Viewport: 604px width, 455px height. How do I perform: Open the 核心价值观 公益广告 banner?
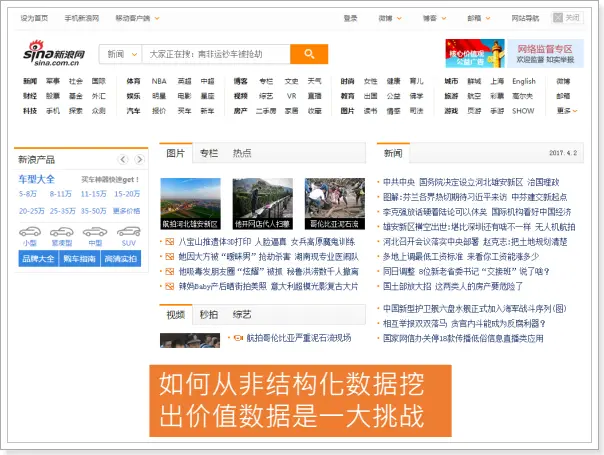[475, 54]
